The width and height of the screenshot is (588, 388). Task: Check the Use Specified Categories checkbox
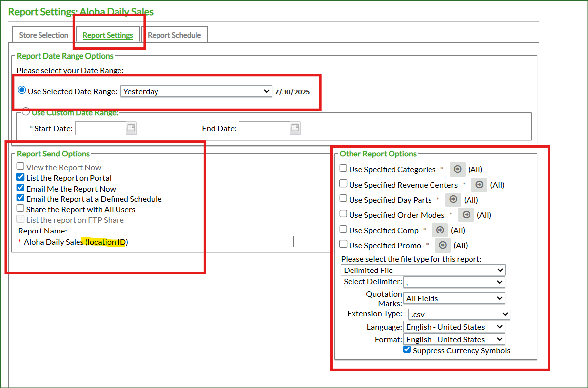[x=343, y=168]
